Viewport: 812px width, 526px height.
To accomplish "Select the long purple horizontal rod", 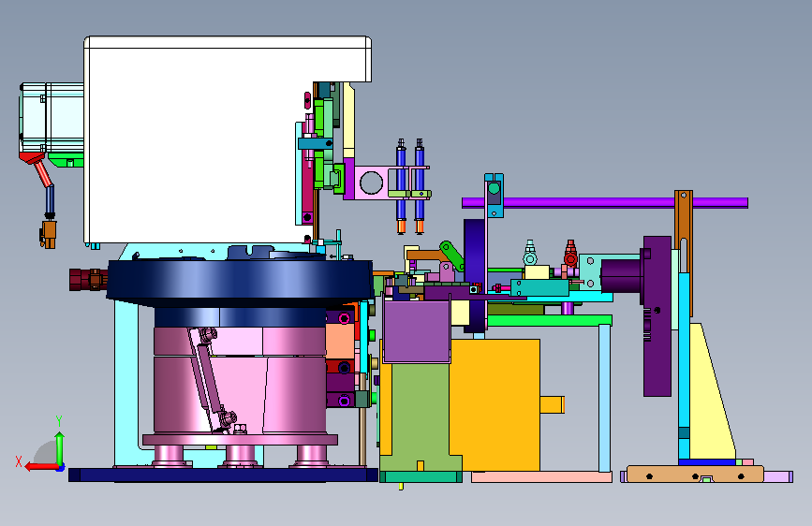I will click(x=605, y=202).
